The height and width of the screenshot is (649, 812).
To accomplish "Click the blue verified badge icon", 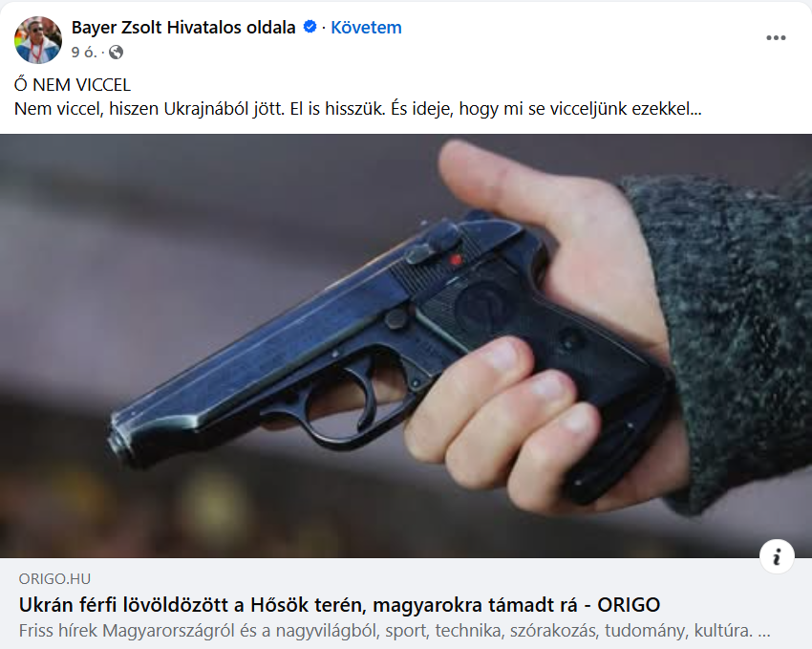I will tap(310, 27).
